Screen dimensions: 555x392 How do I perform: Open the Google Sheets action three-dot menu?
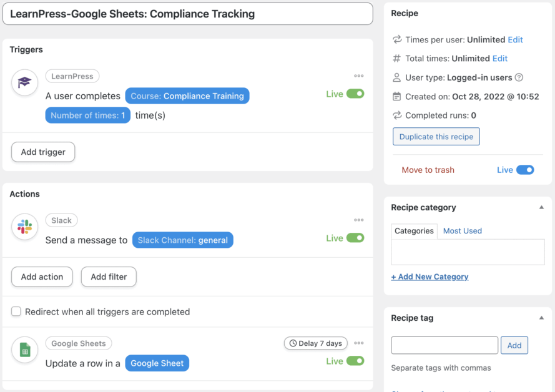click(x=358, y=343)
